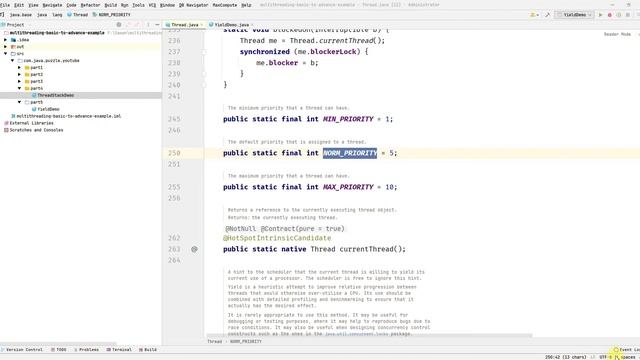Expand the part1 package

tap(20, 67)
